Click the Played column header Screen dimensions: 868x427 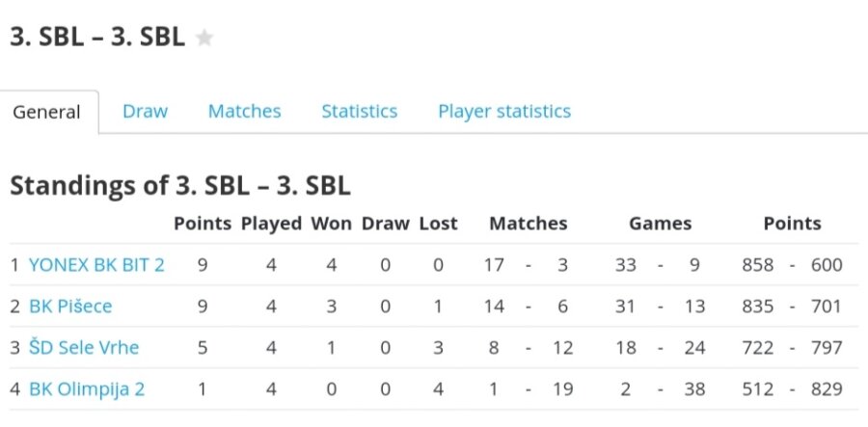click(271, 224)
